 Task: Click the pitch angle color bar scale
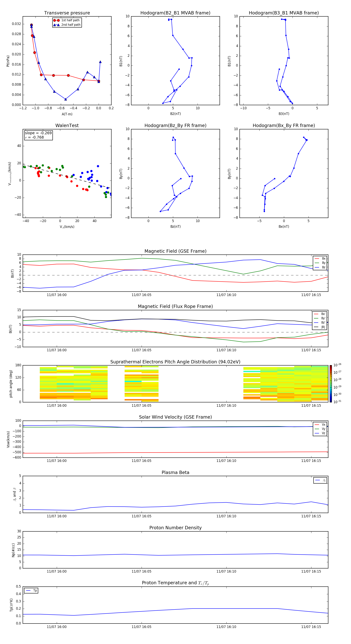tap(331, 384)
